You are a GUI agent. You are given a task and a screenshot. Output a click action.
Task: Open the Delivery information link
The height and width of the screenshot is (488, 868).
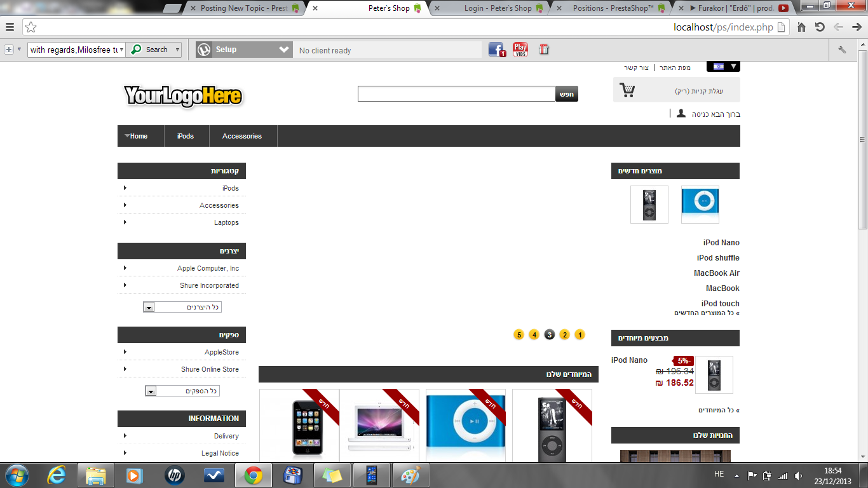[x=226, y=436]
